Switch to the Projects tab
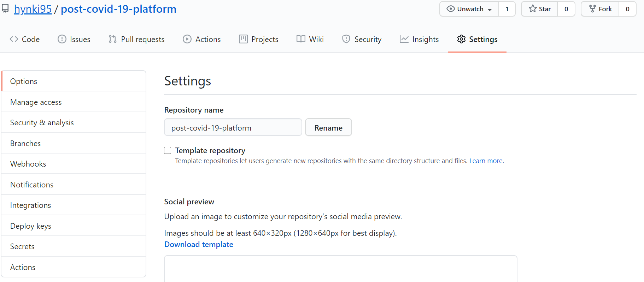The height and width of the screenshot is (282, 644). [259, 39]
